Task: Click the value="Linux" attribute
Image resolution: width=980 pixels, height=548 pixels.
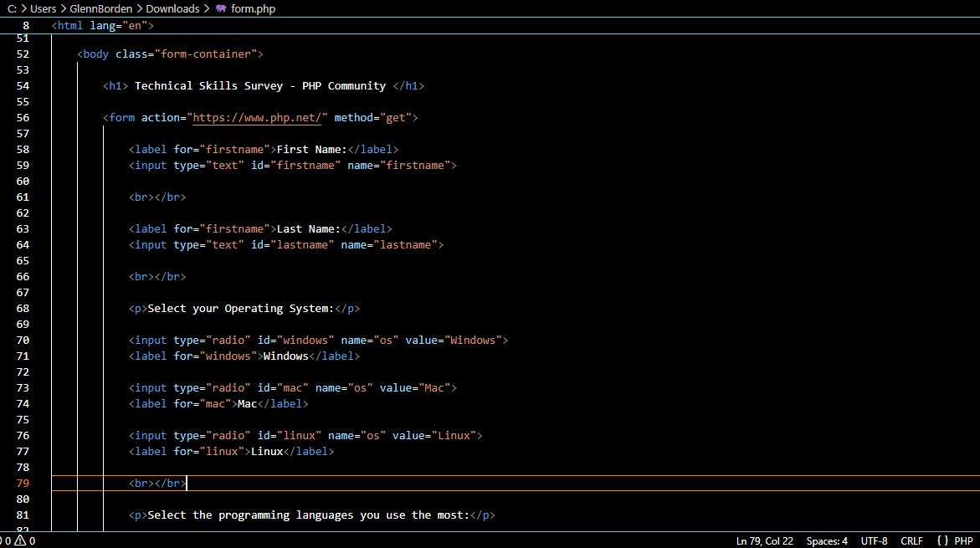Action: click(434, 436)
